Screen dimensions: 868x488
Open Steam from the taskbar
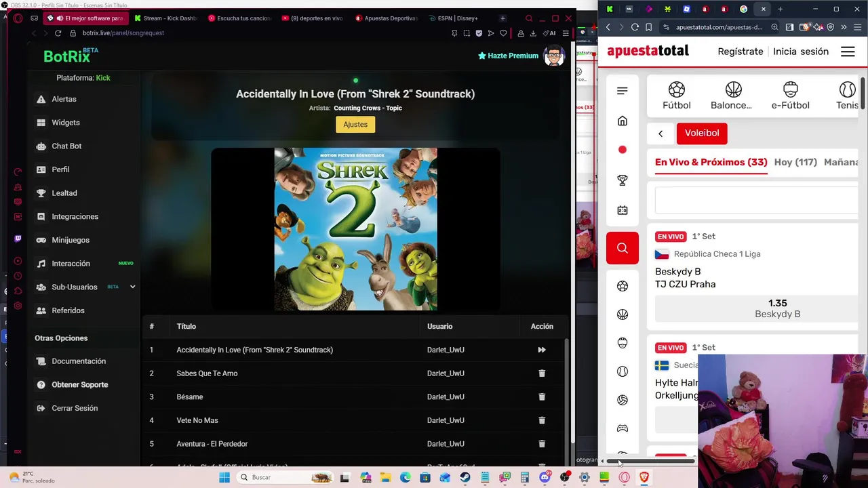tap(465, 477)
